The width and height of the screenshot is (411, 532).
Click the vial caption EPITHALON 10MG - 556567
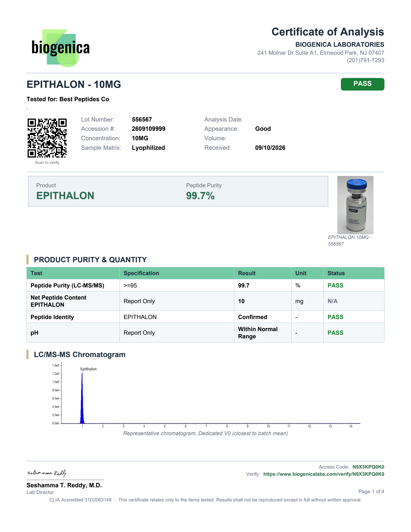[350, 241]
